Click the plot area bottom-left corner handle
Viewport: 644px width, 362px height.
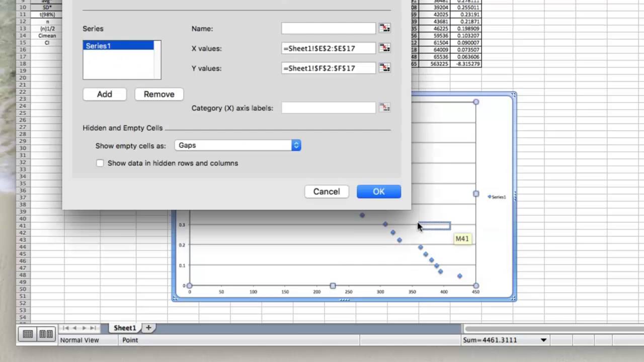189,286
